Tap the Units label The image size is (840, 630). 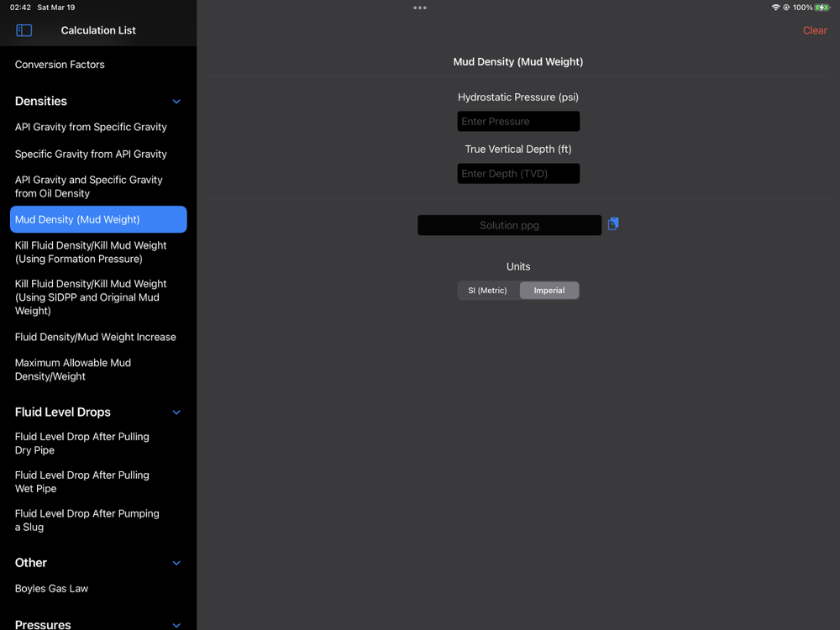[x=518, y=266]
